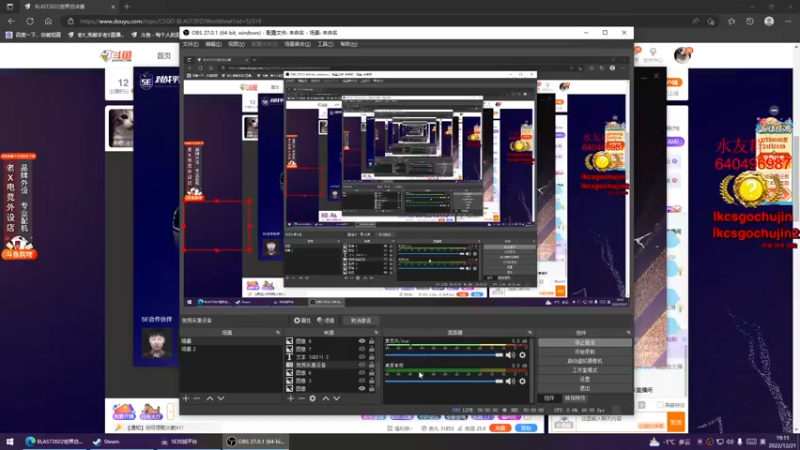Screen dimensions: 800x450
Task: Select the 文本 (GDI+) 2 source row
Action: point(332,357)
